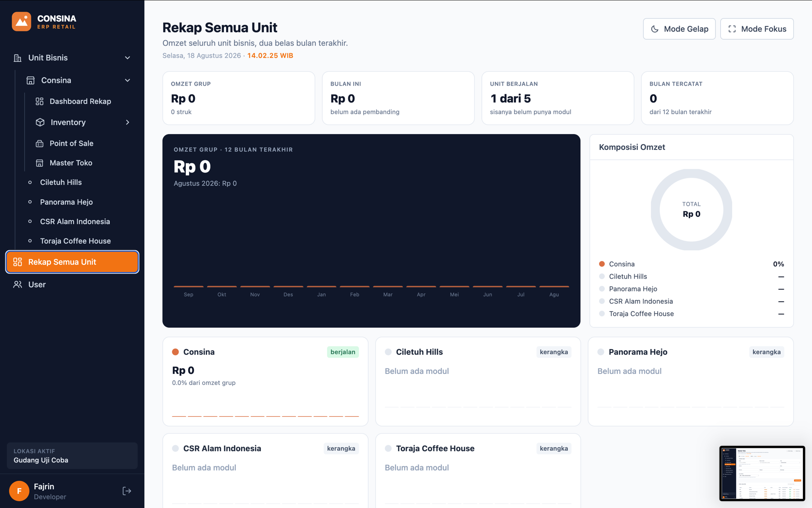Click the fullscreen icon in Mode Fokus
This screenshot has height=508, width=812.
click(732, 29)
